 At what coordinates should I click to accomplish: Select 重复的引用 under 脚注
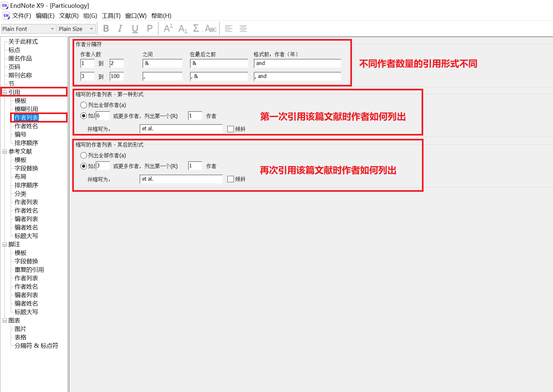click(29, 270)
